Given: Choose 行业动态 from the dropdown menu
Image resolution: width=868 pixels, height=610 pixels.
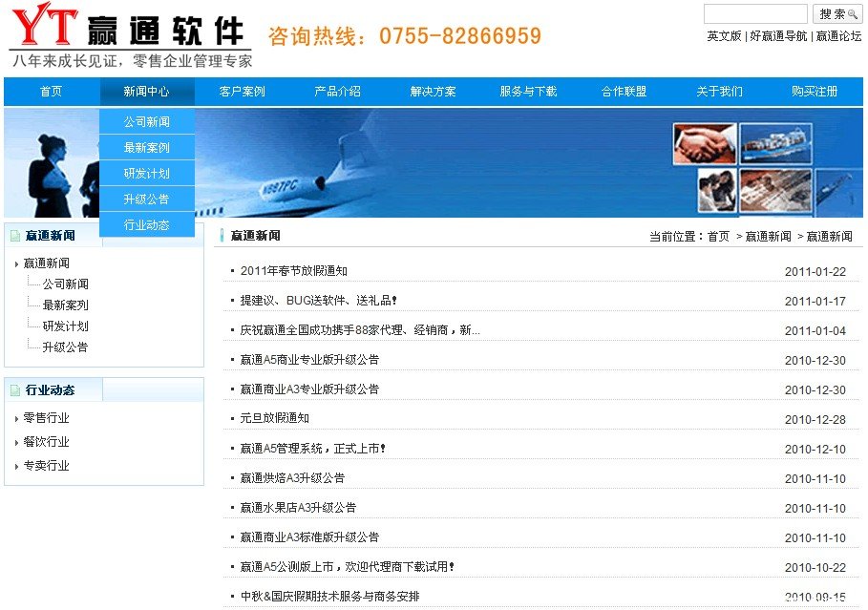Looking at the screenshot, I should (x=146, y=225).
